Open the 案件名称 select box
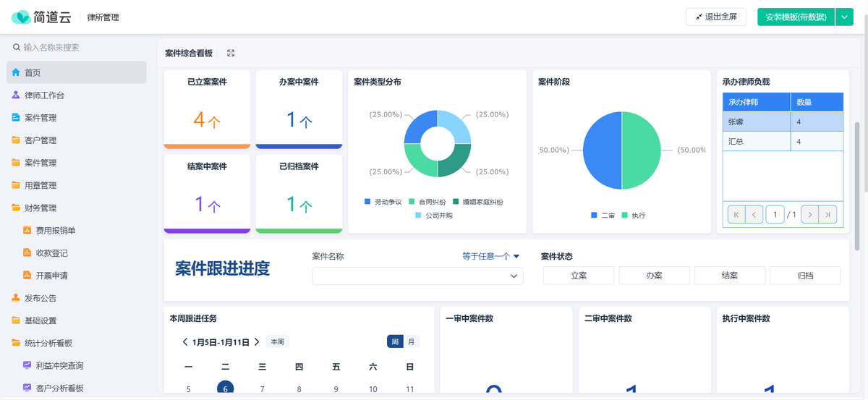Screen dimensions: 868x400 click(x=417, y=276)
